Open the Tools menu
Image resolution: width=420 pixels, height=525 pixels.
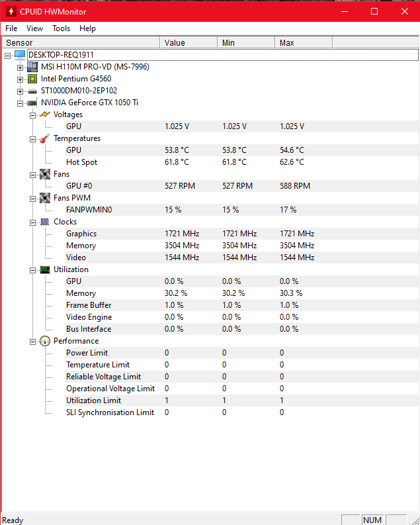tap(62, 28)
